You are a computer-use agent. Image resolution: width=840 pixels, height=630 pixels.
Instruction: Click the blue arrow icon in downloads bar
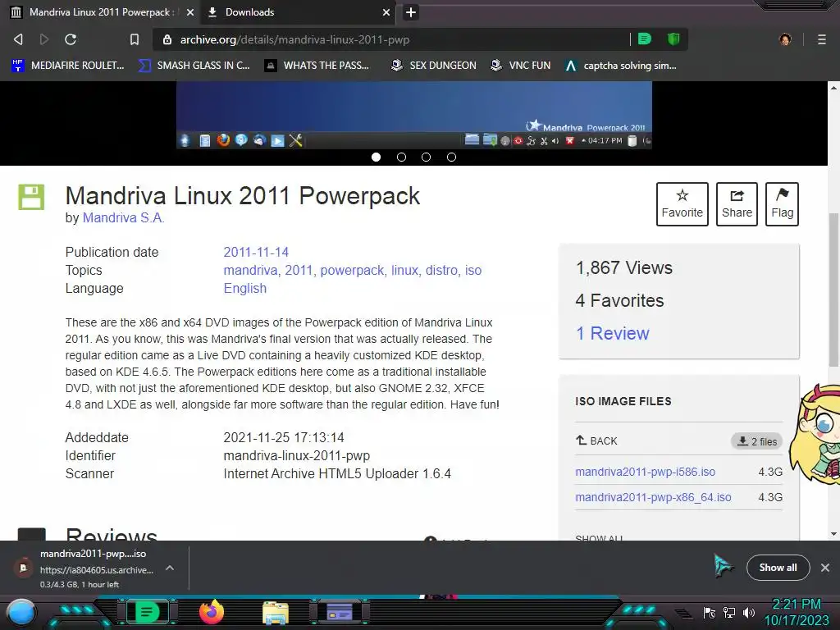[x=724, y=566]
